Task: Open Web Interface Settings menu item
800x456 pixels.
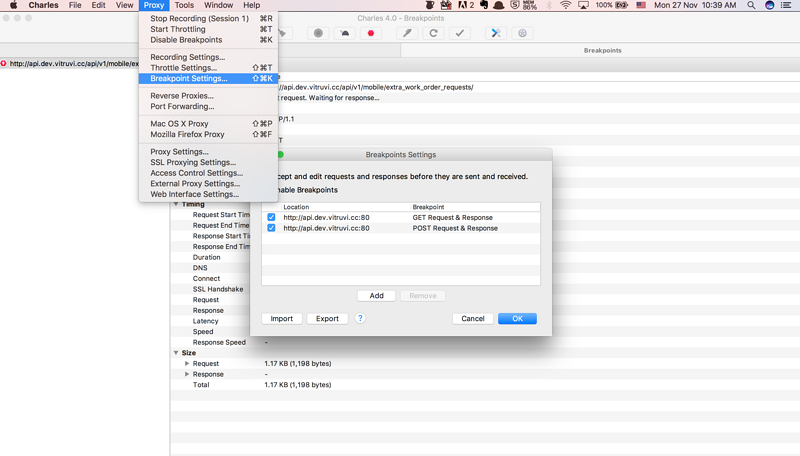Action: coord(208,195)
